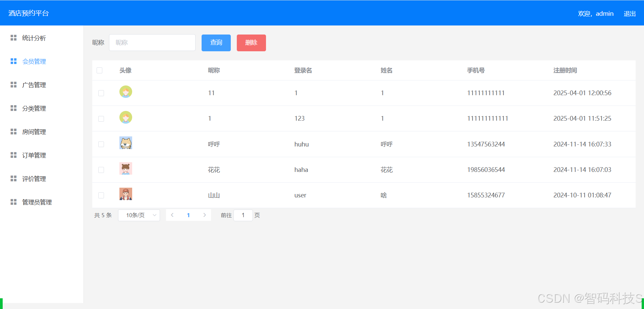Open the 房间管理 section
644x309 pixels.
tap(34, 131)
